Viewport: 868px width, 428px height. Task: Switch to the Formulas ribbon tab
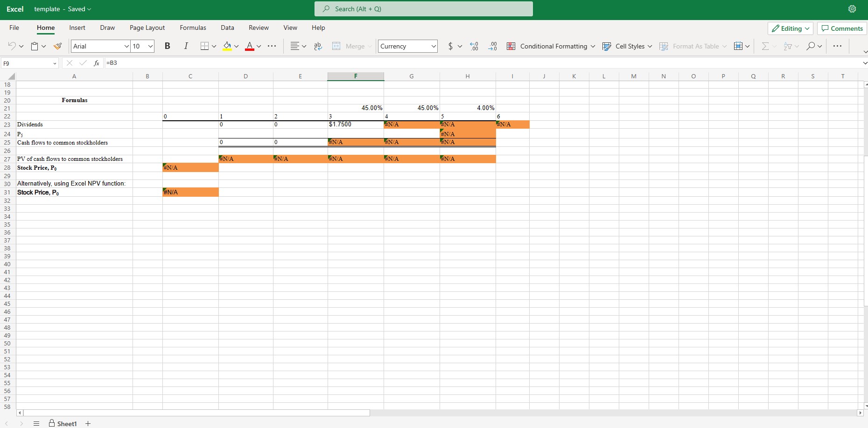pos(193,28)
